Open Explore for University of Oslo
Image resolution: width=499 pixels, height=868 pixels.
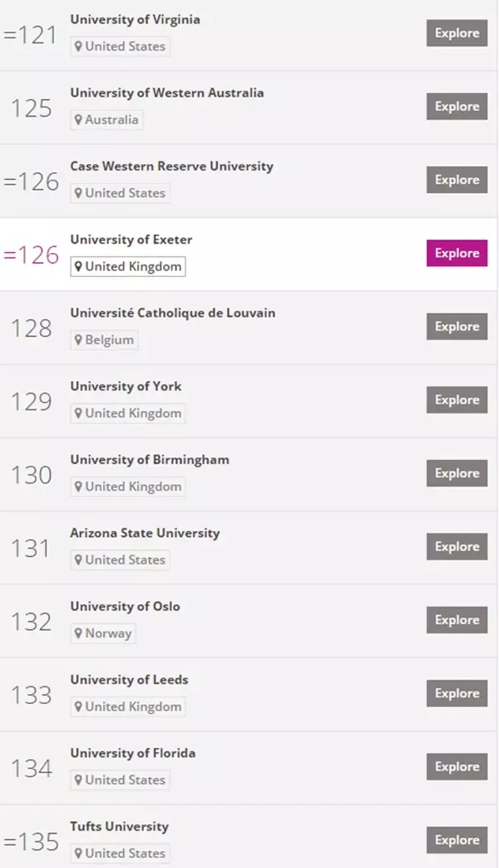(457, 620)
